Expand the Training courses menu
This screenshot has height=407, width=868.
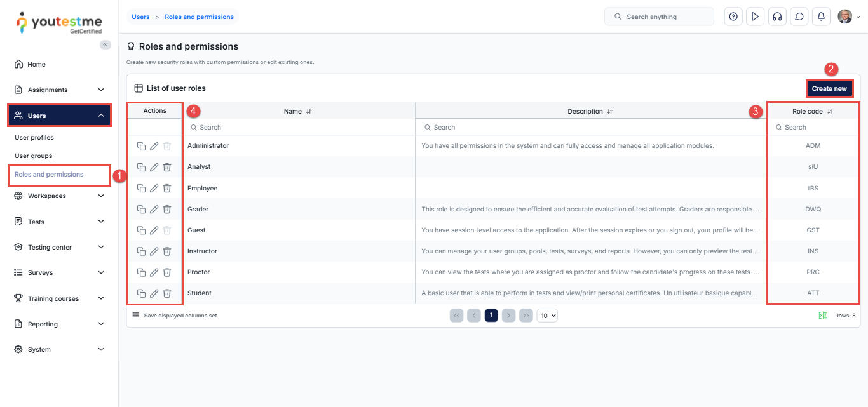[59, 298]
